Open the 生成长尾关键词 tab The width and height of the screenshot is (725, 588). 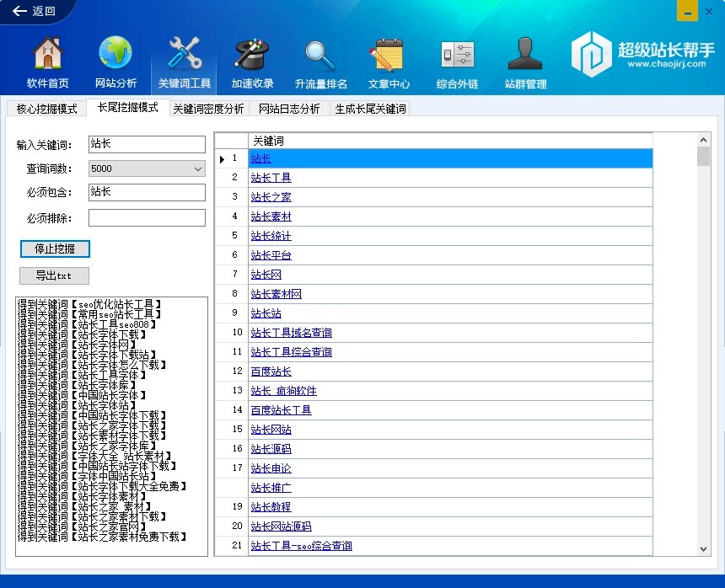(x=370, y=109)
